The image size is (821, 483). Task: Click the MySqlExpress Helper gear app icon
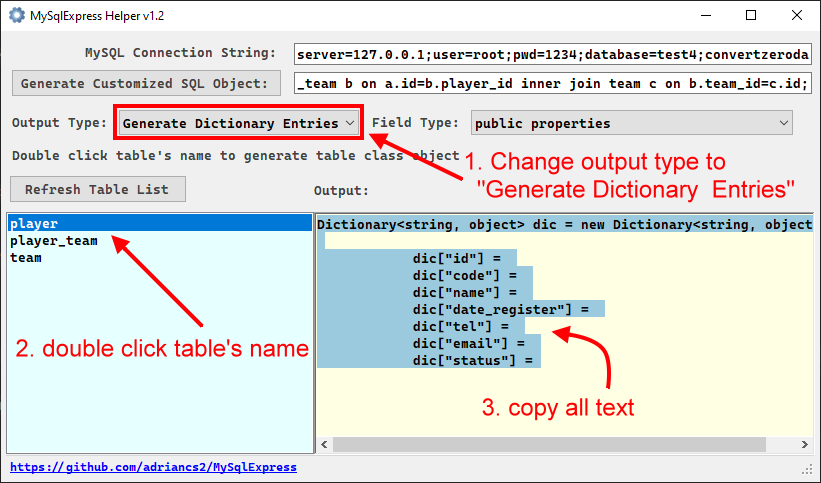17,15
